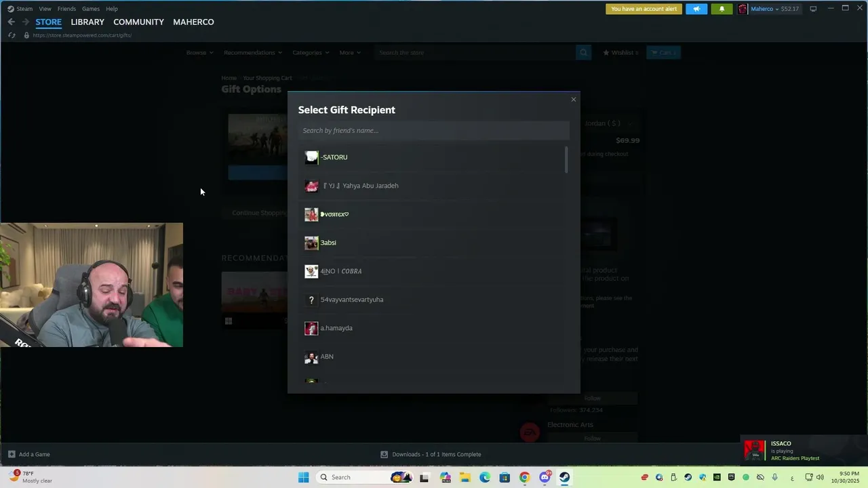Open Google Chrome in taskbar
Image resolution: width=868 pixels, height=488 pixels.
click(x=524, y=477)
